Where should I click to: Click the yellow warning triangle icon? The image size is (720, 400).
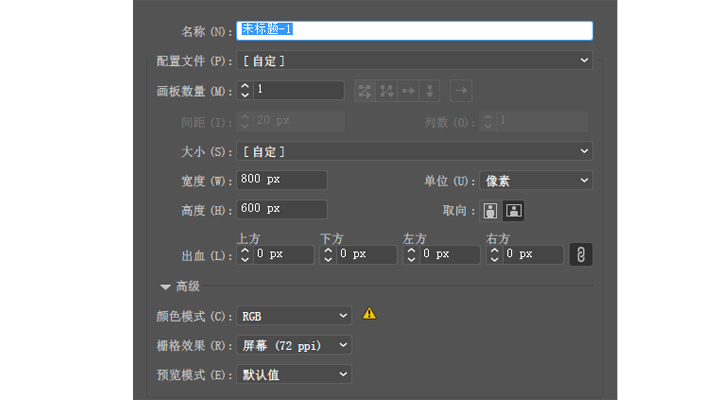point(369,314)
